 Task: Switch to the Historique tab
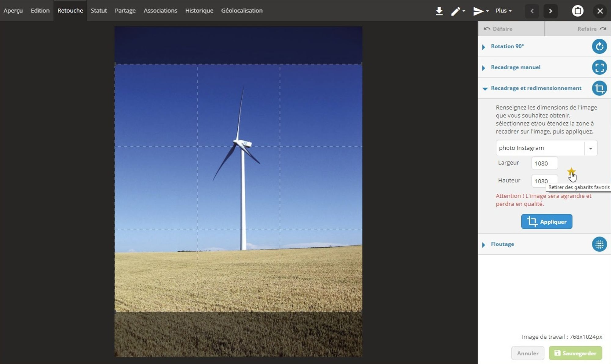199,11
